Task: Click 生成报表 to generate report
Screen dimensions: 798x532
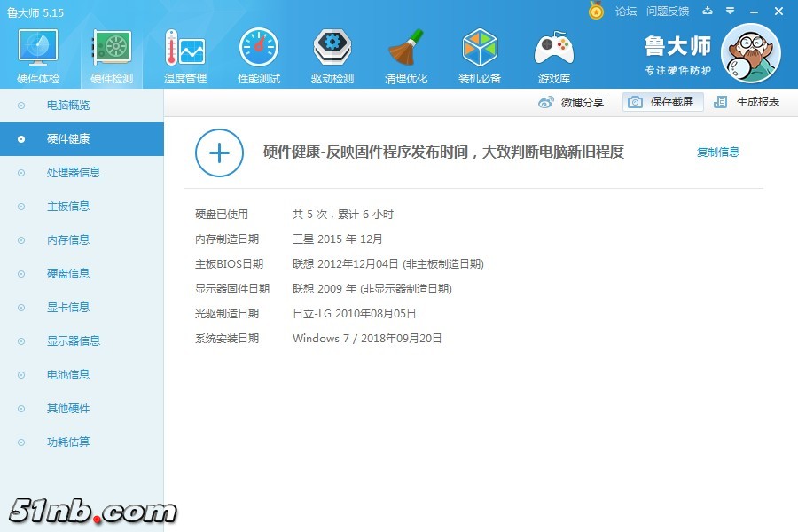Action: tap(747, 102)
